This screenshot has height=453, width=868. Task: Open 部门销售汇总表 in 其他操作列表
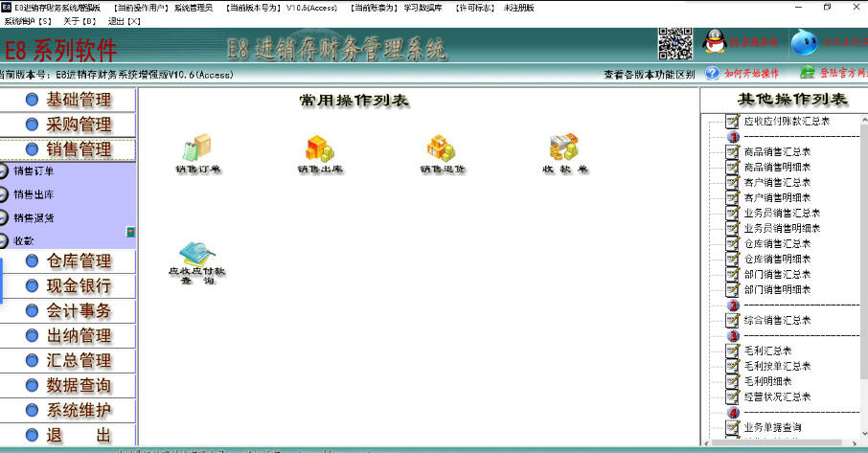tap(777, 274)
